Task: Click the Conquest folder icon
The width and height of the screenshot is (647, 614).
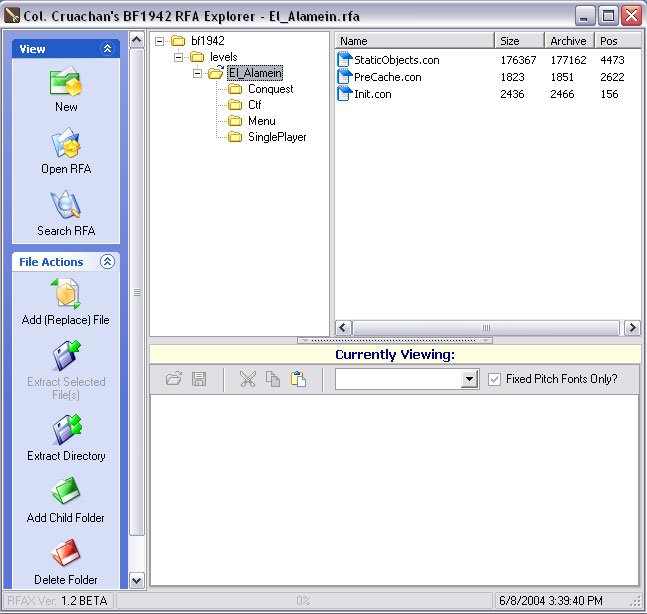Action: (235, 89)
